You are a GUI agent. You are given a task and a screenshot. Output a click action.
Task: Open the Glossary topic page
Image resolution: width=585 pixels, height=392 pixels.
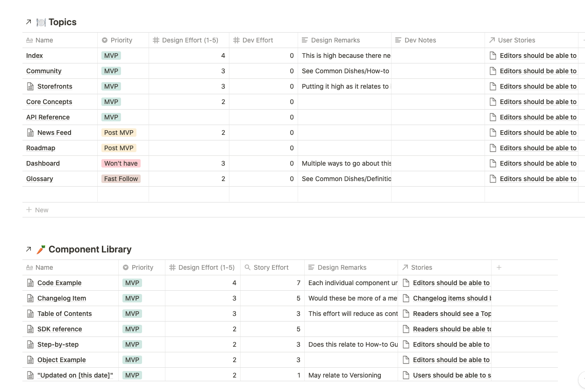(40, 179)
